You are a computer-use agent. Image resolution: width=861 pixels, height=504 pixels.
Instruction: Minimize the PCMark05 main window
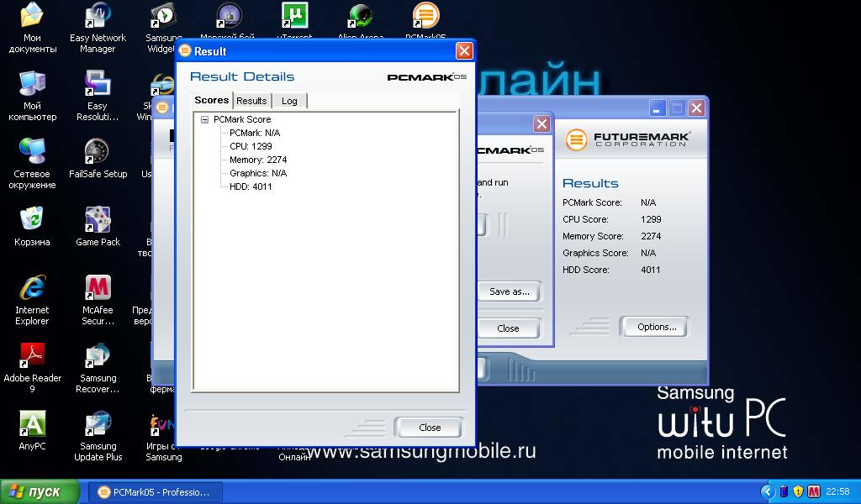(658, 108)
